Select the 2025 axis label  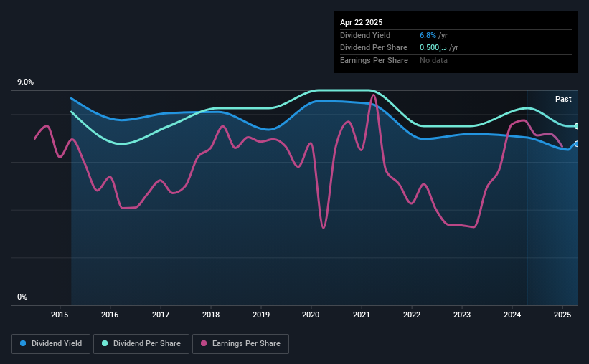point(562,315)
